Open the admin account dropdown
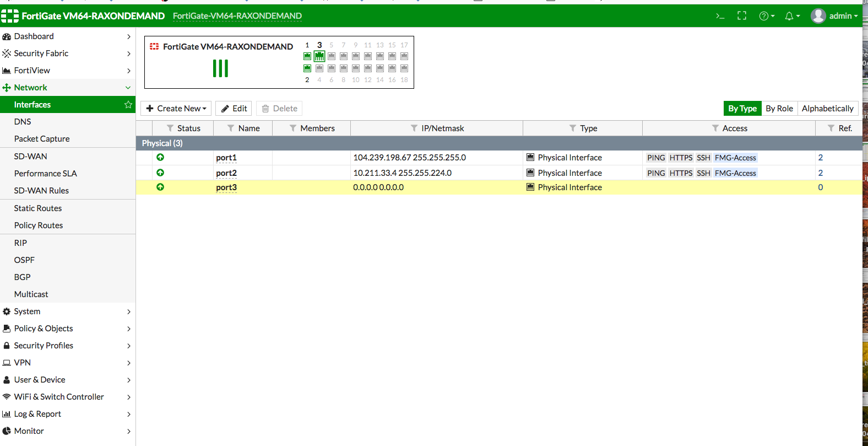 (844, 16)
